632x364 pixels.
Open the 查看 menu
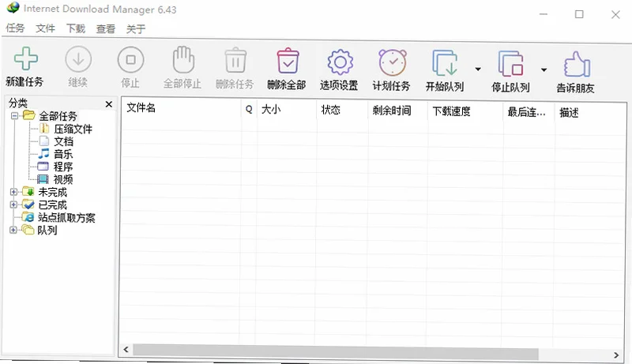click(x=106, y=29)
